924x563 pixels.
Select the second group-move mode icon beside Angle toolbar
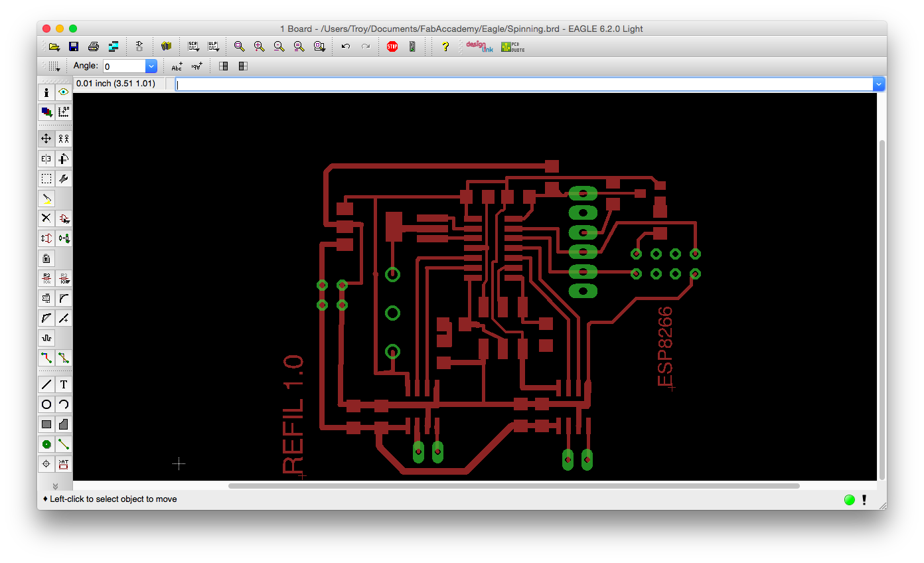pos(244,66)
